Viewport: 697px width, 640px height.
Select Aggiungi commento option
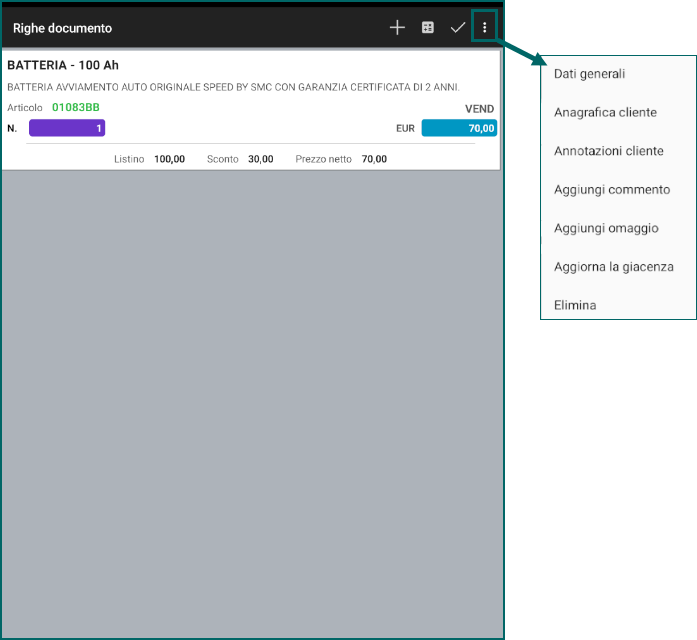[x=612, y=190]
